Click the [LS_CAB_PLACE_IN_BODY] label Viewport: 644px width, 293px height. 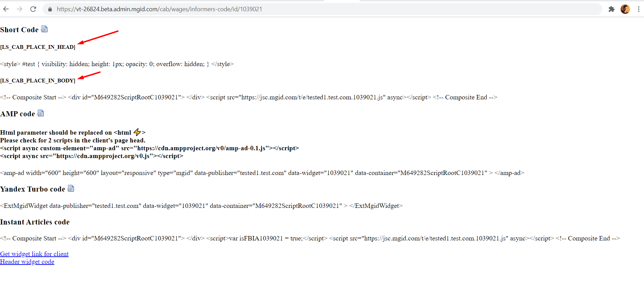tap(38, 81)
